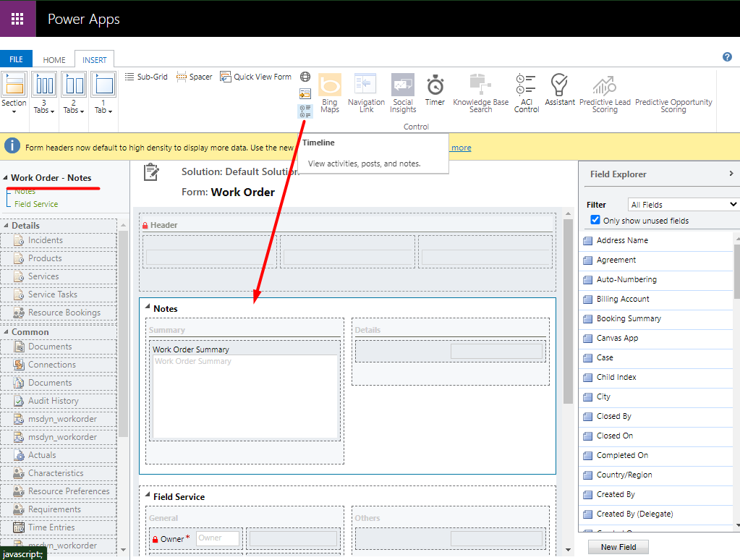Click the Work Order Summary text area
The height and width of the screenshot is (560, 740).
(245, 396)
